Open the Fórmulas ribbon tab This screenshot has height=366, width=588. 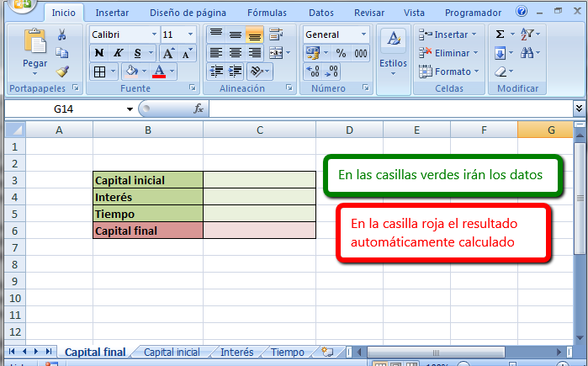pos(267,13)
